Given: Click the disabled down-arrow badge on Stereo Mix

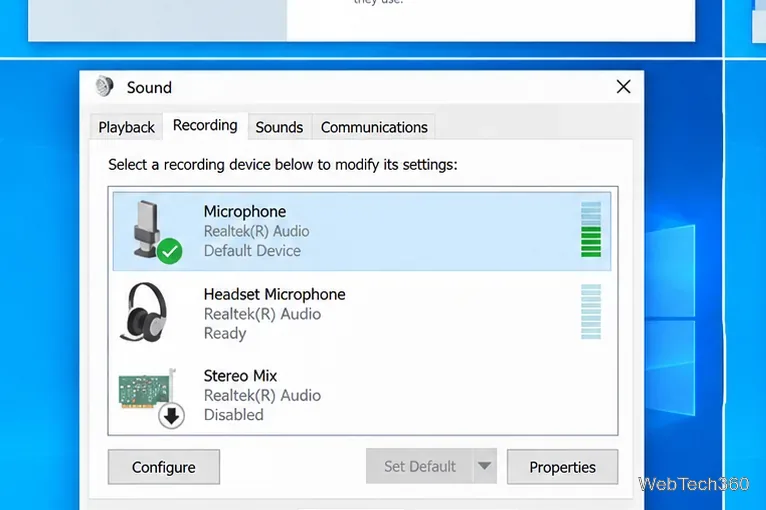Looking at the screenshot, I should (171, 416).
